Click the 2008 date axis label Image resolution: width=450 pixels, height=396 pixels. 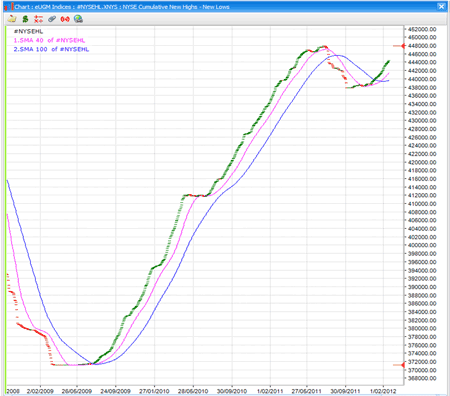pyautogui.click(x=13, y=391)
